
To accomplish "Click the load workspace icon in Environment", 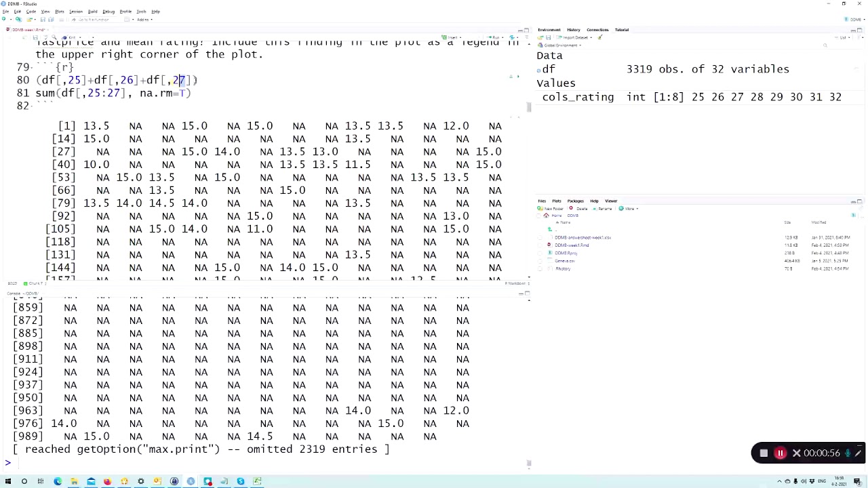I will 540,37.
